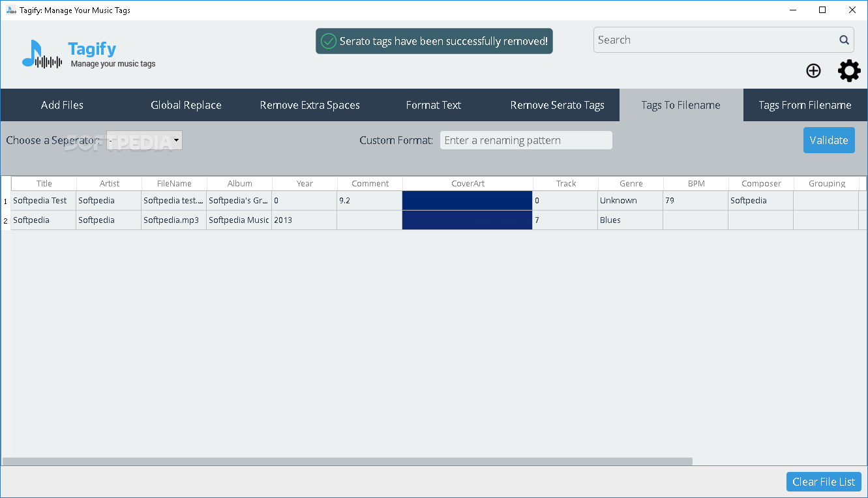The width and height of the screenshot is (868, 498).
Task: Click the '79' BPM cell
Action: click(x=696, y=201)
